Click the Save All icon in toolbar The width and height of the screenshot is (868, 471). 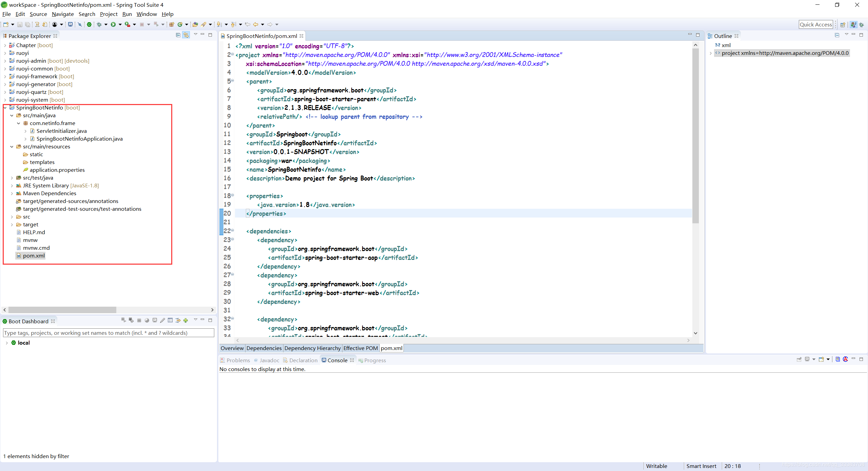click(x=27, y=24)
